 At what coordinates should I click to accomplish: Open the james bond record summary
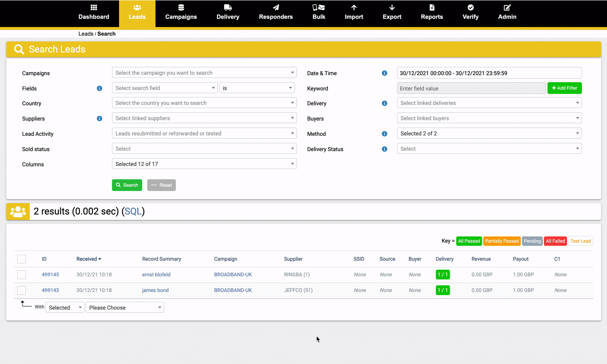155,290
